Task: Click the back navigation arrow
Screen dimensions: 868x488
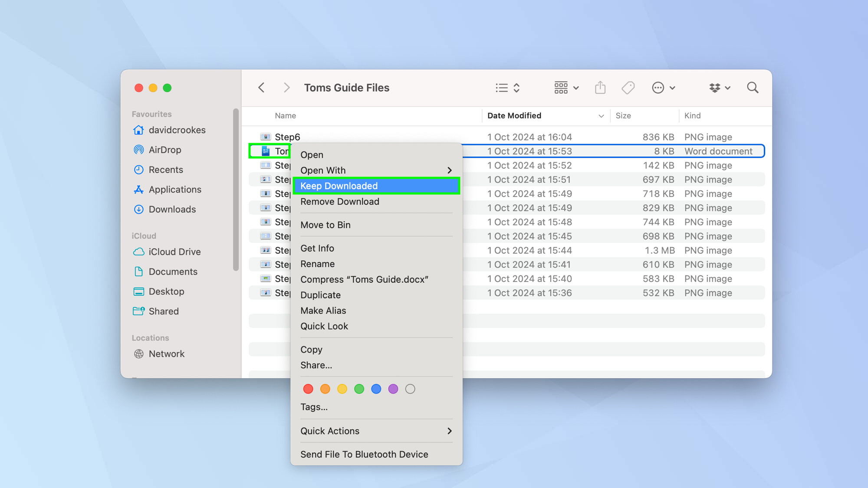Action: tap(262, 88)
